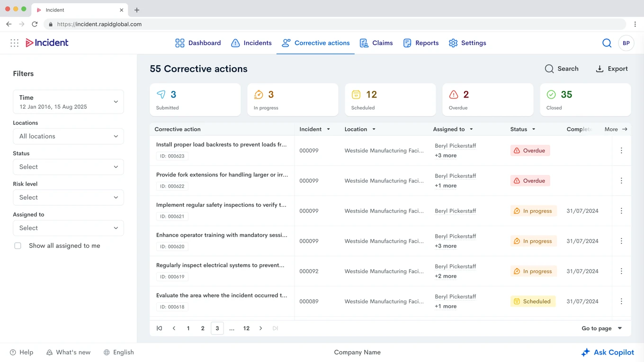Screen dimensions: 644x362
Task: Open What's new link
Action: point(68,353)
